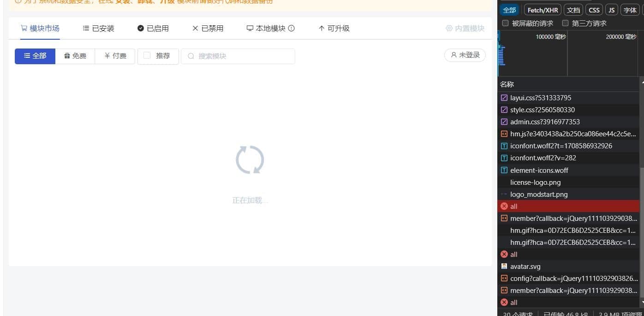Screen dimensions: 644x316
Task: Click the 搜索模块 search input field
Action: [244, 56]
